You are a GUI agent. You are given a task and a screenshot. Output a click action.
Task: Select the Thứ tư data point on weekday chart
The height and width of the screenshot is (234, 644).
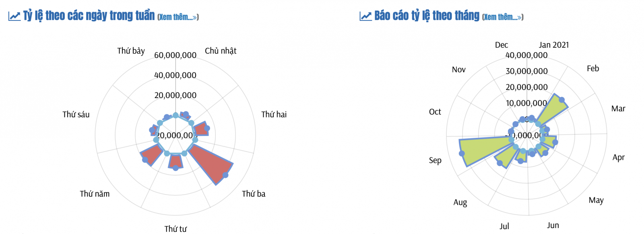[175, 168]
